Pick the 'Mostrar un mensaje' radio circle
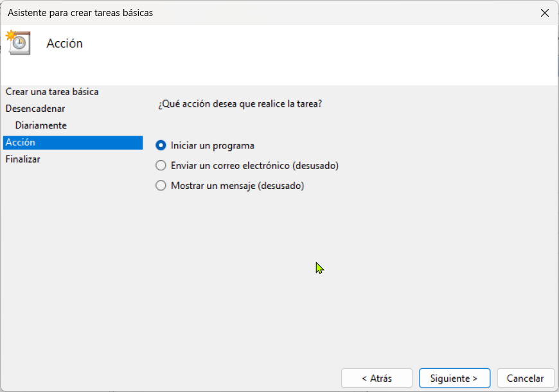 161,186
